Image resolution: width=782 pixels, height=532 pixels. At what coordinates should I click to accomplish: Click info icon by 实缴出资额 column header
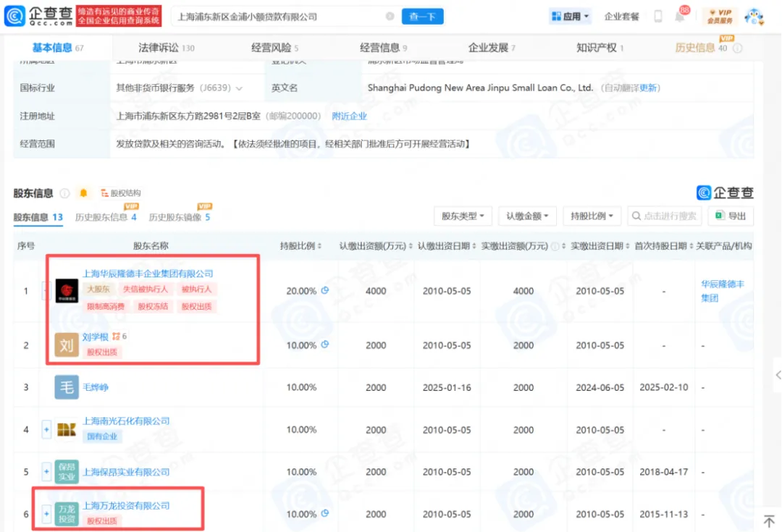(554, 246)
